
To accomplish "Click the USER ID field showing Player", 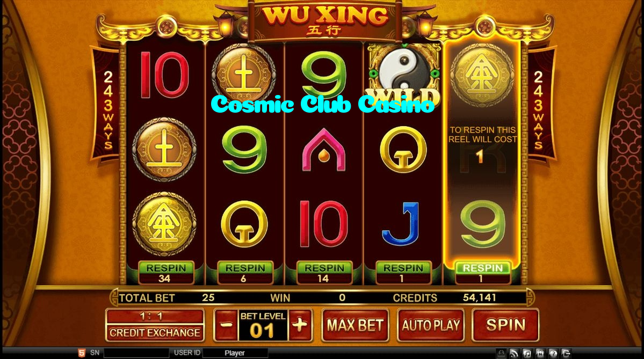I will 235,353.
